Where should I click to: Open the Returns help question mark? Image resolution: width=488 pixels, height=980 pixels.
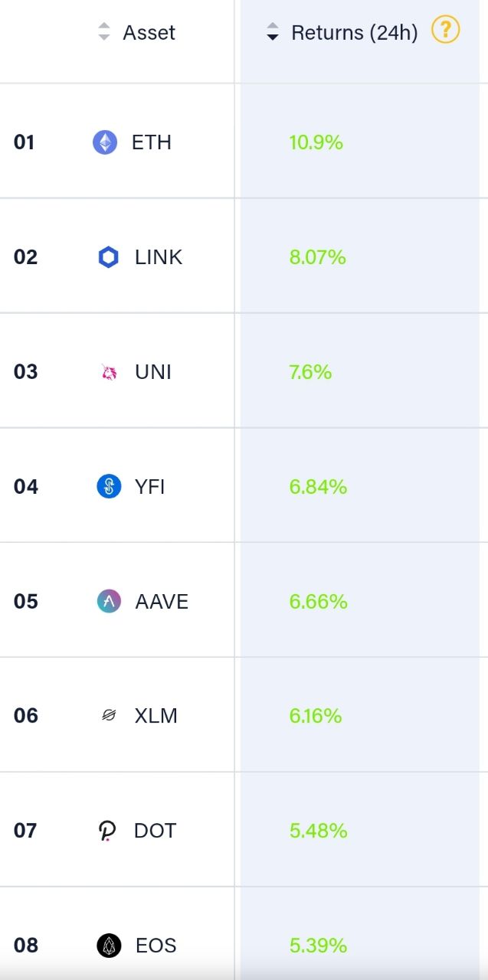pos(445,31)
